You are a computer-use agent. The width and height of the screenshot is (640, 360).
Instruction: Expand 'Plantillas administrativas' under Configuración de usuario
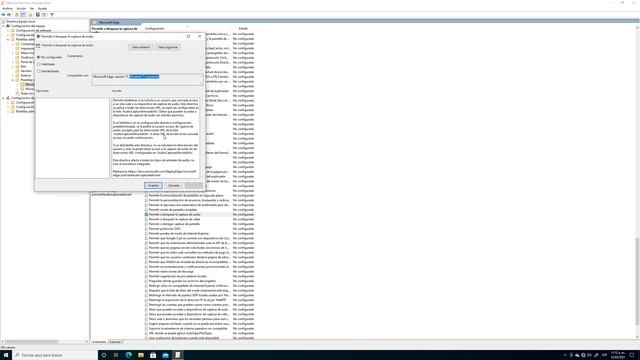click(8, 111)
